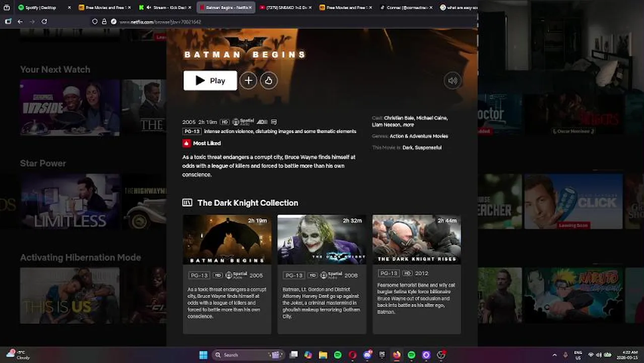This screenshot has height=363, width=644.
Task: Switch to the Stream - Kick tab
Action: [x=164, y=8]
